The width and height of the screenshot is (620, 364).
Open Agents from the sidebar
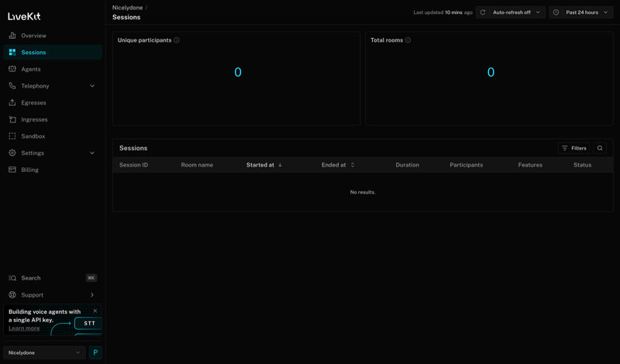[x=53, y=69]
